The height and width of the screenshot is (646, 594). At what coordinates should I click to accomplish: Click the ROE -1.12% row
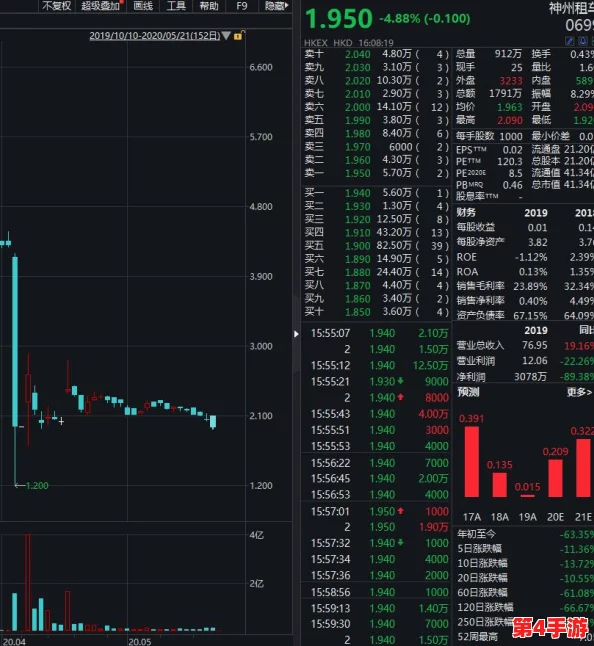pos(525,257)
